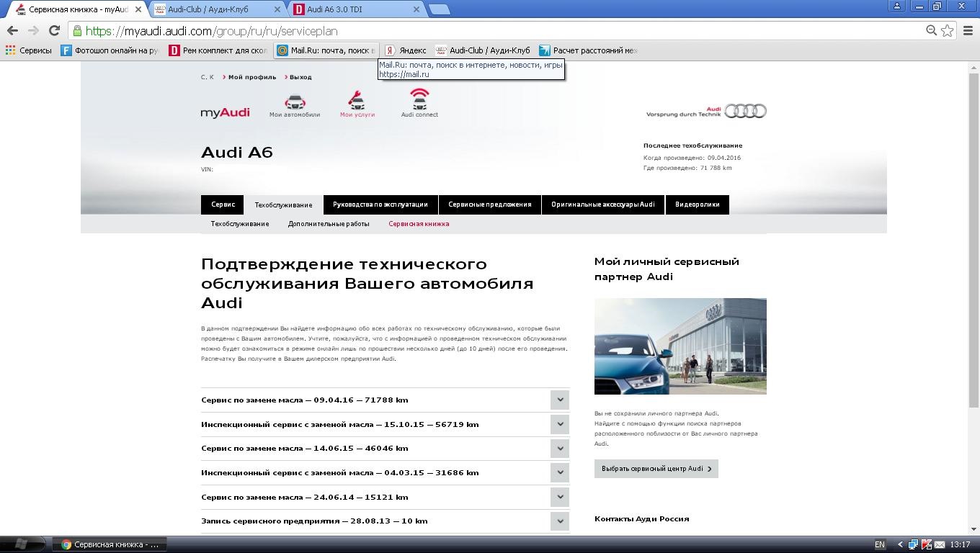The width and height of the screenshot is (980, 553).
Task: Click Chrome taskbar item Сервисная книжка
Action: pos(110,544)
